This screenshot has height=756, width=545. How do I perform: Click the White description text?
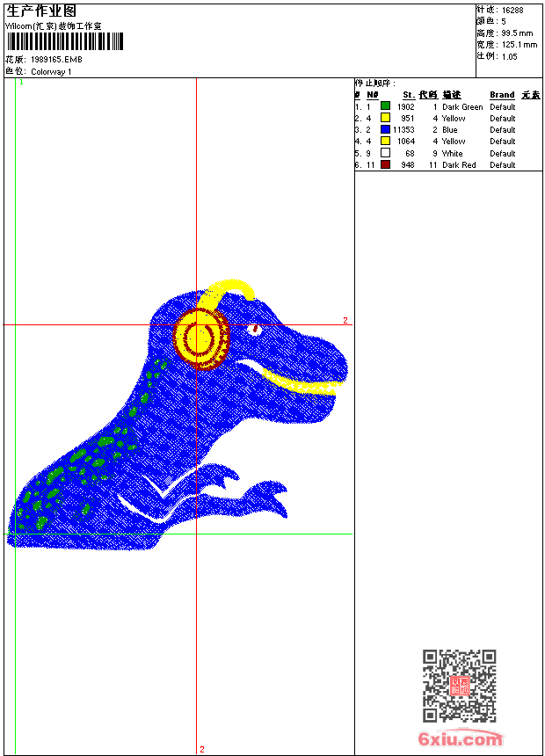point(453,153)
